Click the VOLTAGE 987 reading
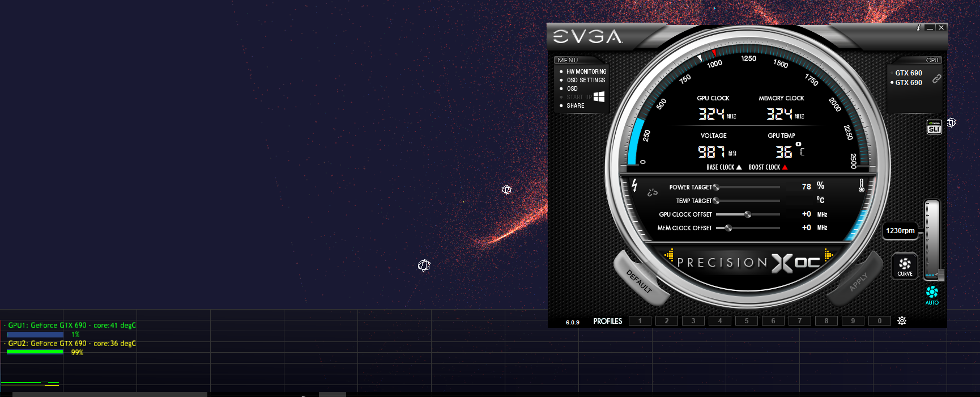The image size is (980, 397). pyautogui.click(x=717, y=152)
